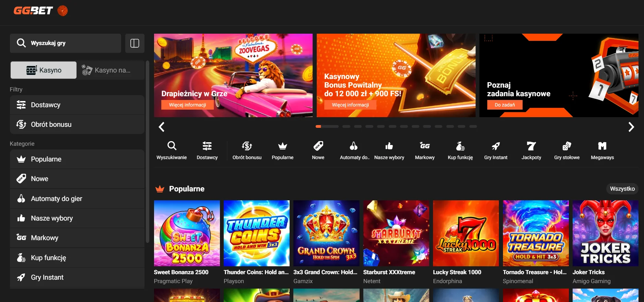Click the Wyszukaj gry search field
The width and height of the screenshot is (644, 302).
pos(66,43)
